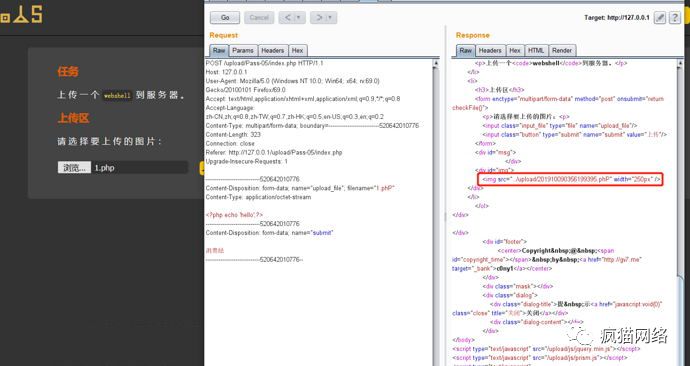The image size is (690, 366).
Task: Click the div id="footer" response line
Action: pos(504,242)
